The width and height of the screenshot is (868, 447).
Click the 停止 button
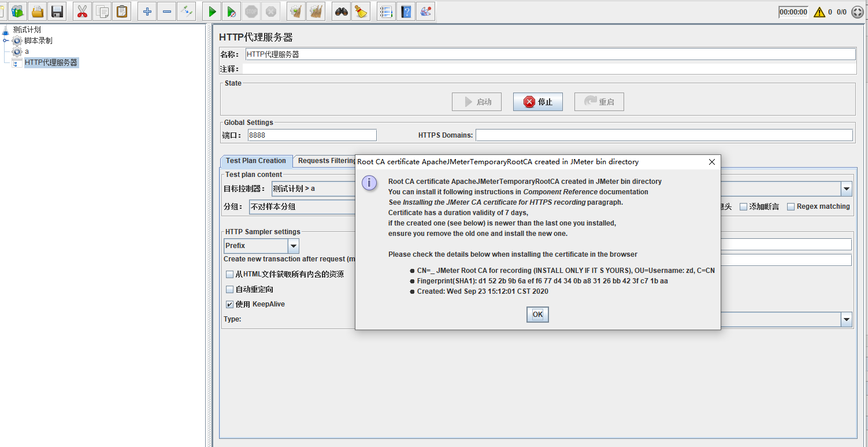(538, 102)
